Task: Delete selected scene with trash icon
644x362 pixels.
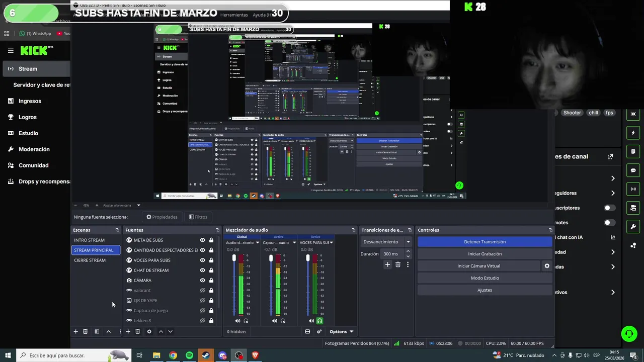Action: pos(86,331)
